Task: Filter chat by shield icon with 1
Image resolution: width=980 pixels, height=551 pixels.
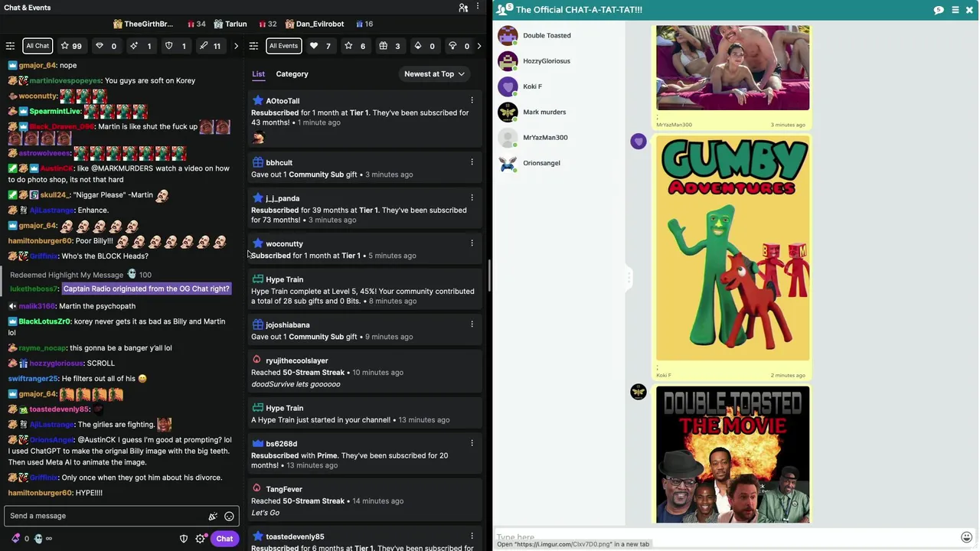Action: click(x=176, y=46)
